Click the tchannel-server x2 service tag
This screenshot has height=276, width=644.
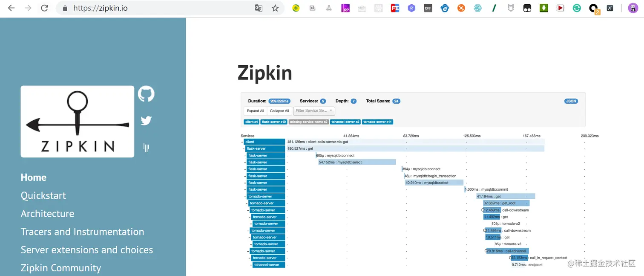[x=346, y=122]
